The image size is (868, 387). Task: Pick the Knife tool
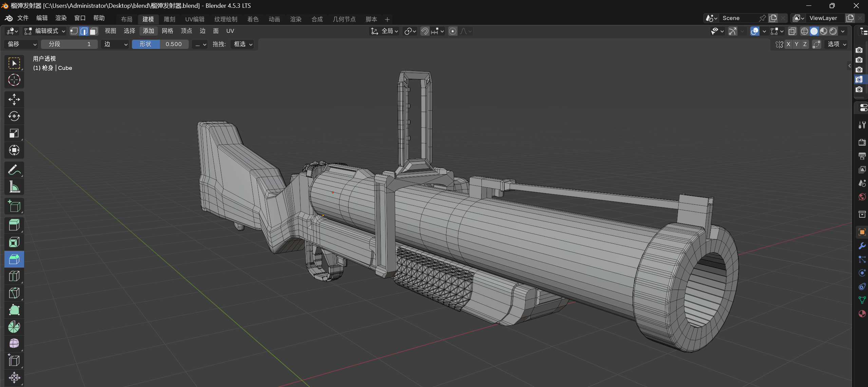tap(14, 293)
